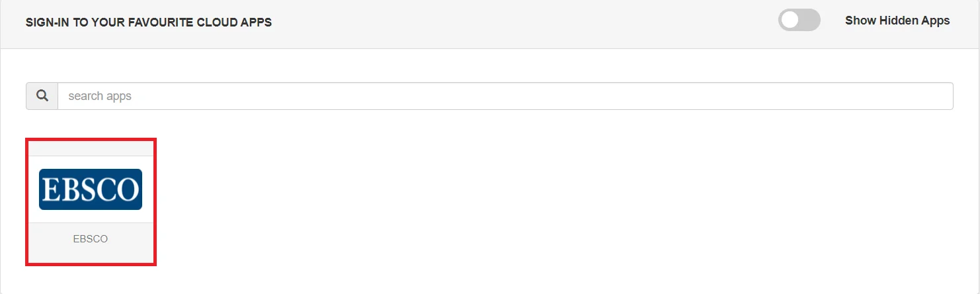This screenshot has width=980, height=294.
Task: Focus the search apps input field
Action: point(505,96)
